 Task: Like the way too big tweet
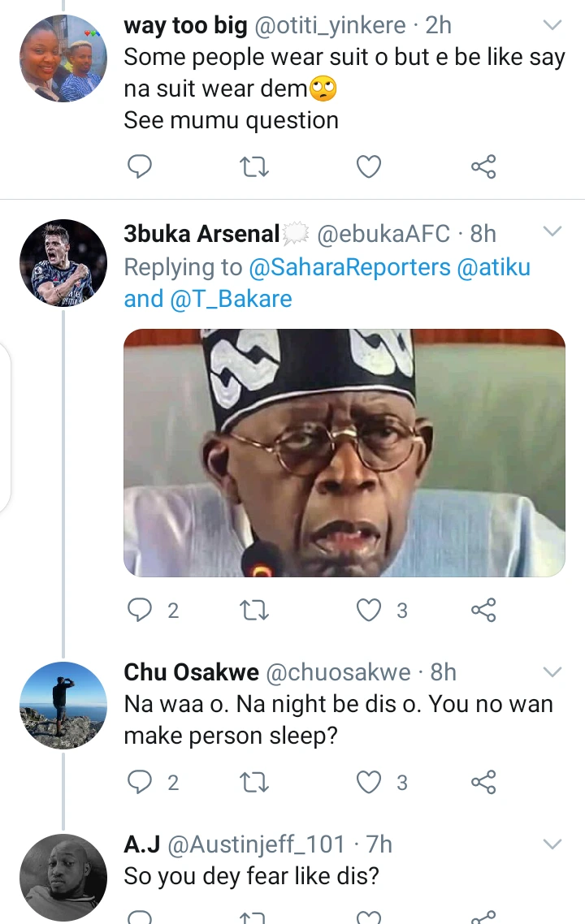[370, 166]
